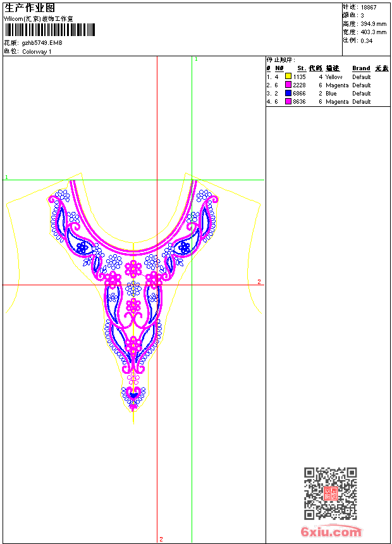This screenshot has height=544, width=392.
Task: Click the magenta heart motif at design bottom
Action: pyautogui.click(x=133, y=394)
